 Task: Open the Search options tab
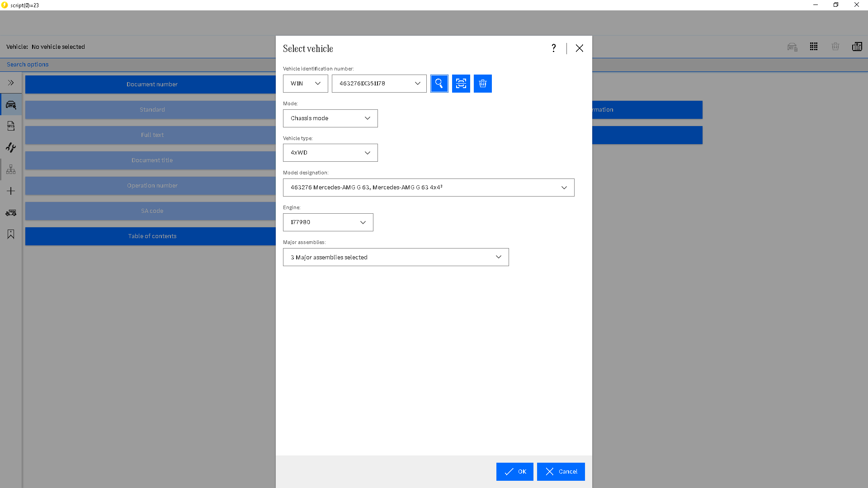28,65
